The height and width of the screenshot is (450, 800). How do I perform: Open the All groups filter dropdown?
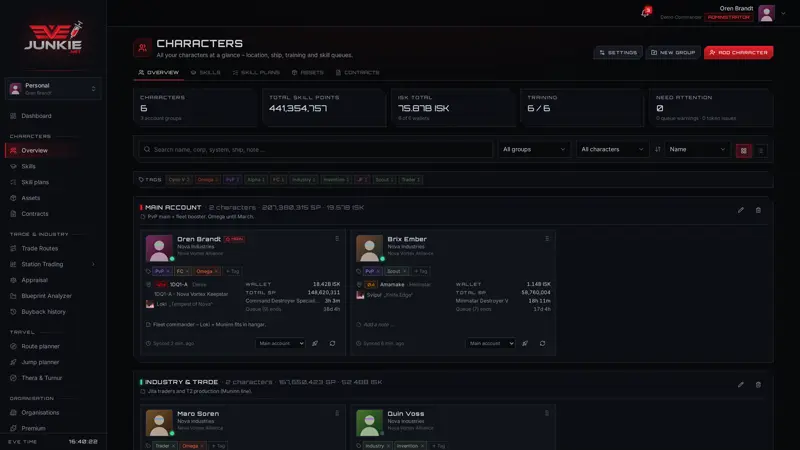pos(534,149)
